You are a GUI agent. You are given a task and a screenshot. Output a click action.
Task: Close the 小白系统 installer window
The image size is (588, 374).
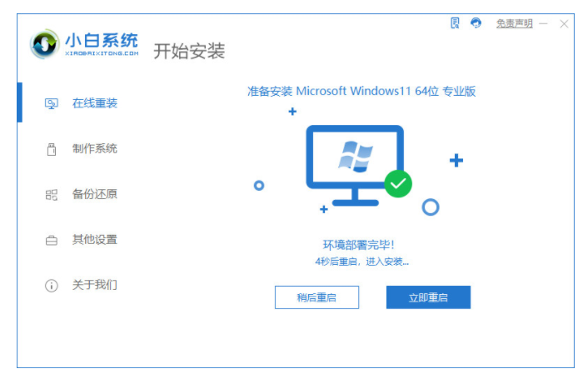(564, 24)
